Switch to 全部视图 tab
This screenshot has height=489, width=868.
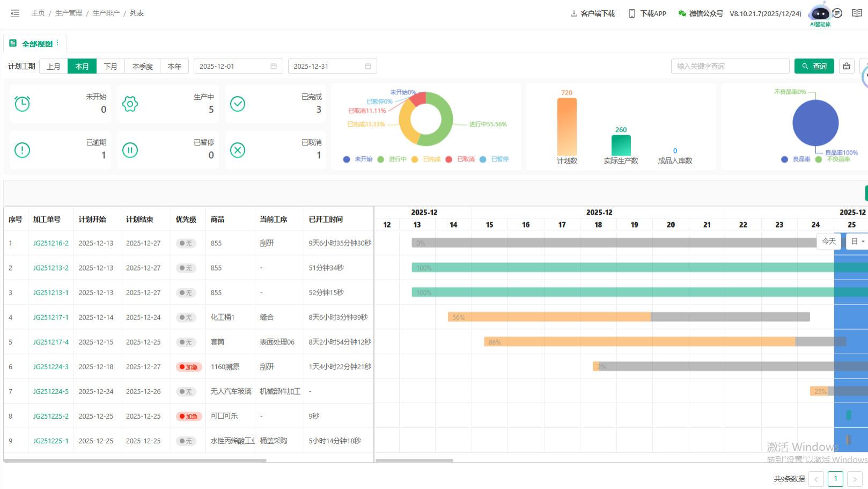click(x=34, y=43)
